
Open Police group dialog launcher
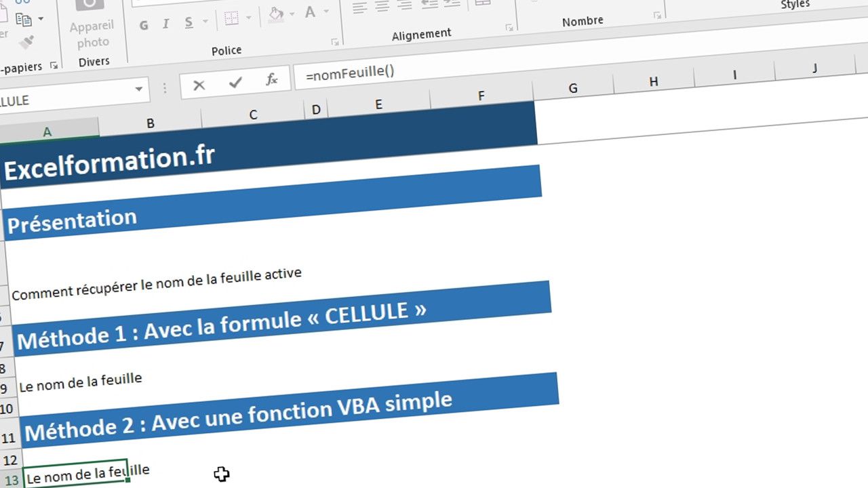334,42
